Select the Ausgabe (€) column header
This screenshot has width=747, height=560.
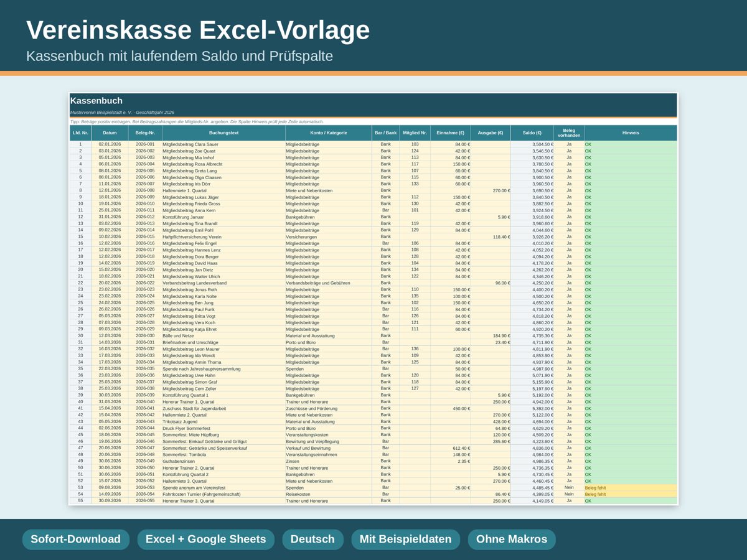click(x=491, y=133)
